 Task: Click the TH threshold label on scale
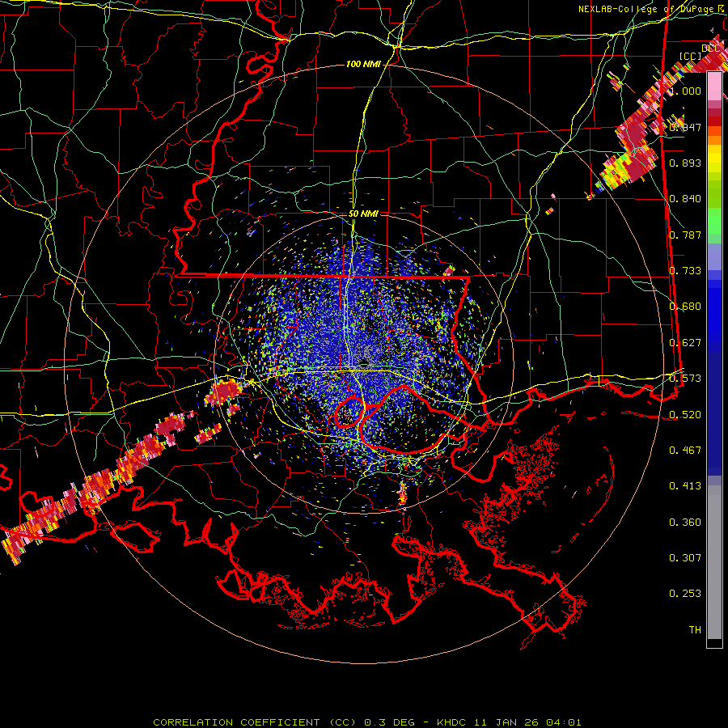click(695, 630)
